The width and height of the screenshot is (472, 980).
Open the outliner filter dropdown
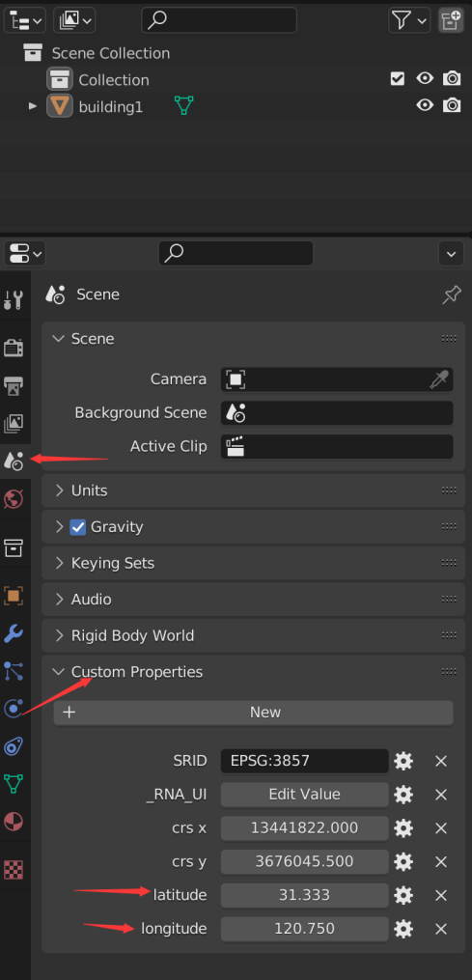click(x=409, y=20)
